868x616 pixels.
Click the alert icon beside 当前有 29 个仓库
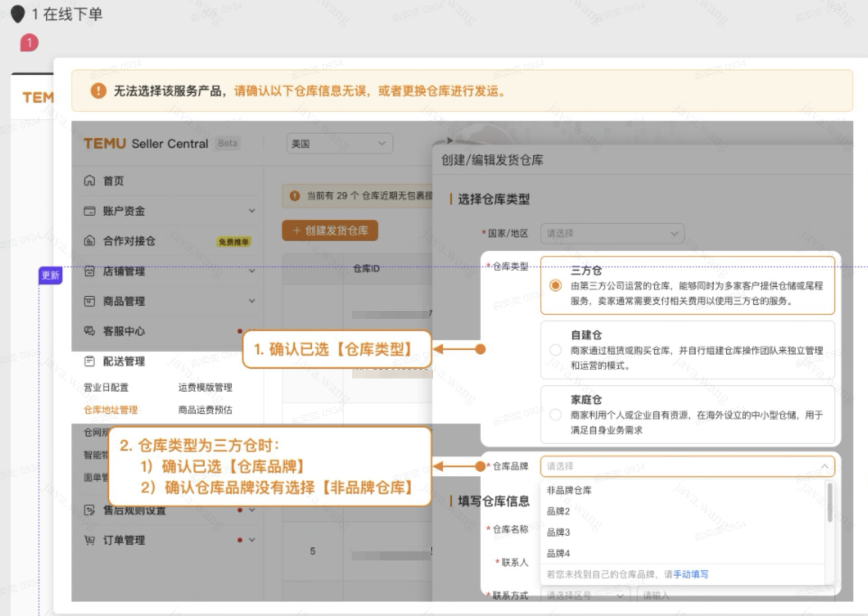point(295,197)
